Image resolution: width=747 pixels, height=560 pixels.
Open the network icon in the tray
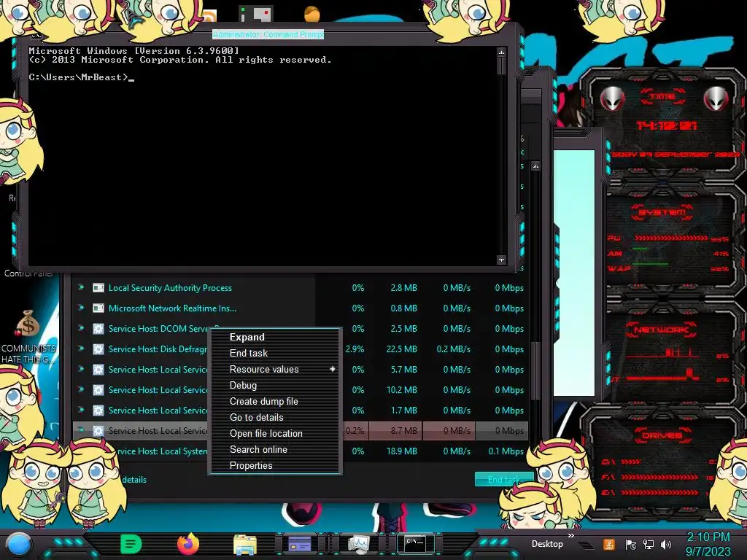point(649,544)
